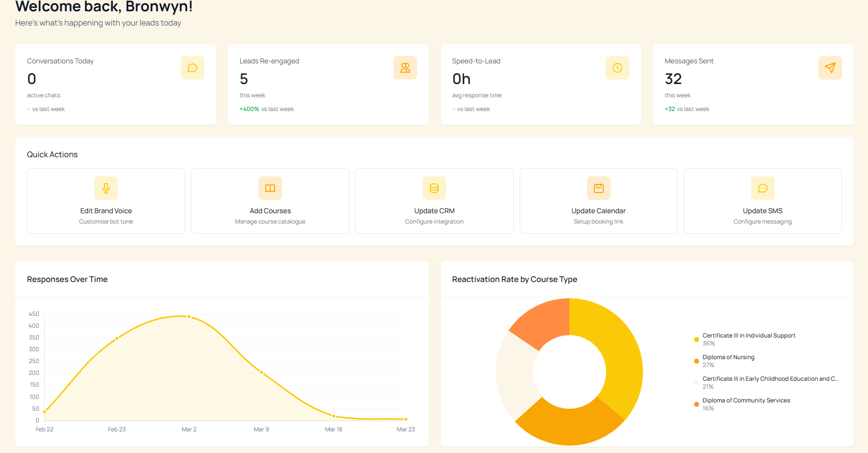Click the Certificate III in Early Childhood legend label

771,379
